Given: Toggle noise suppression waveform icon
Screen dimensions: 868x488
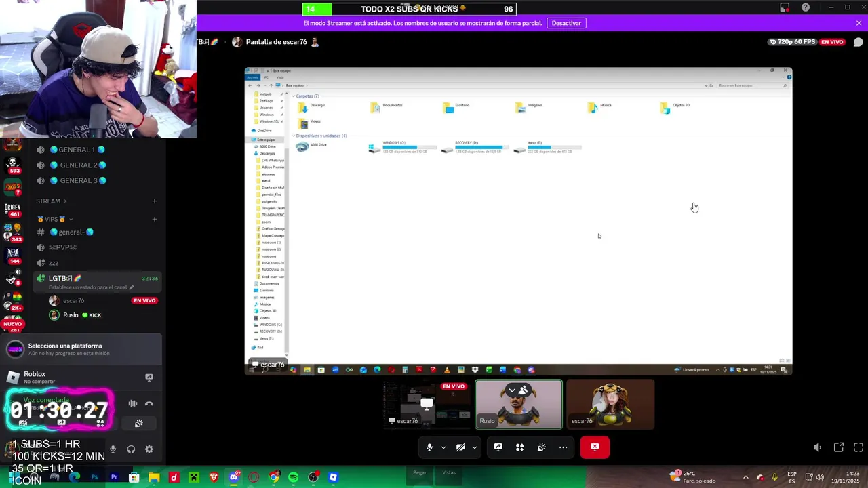Looking at the screenshot, I should tap(133, 404).
